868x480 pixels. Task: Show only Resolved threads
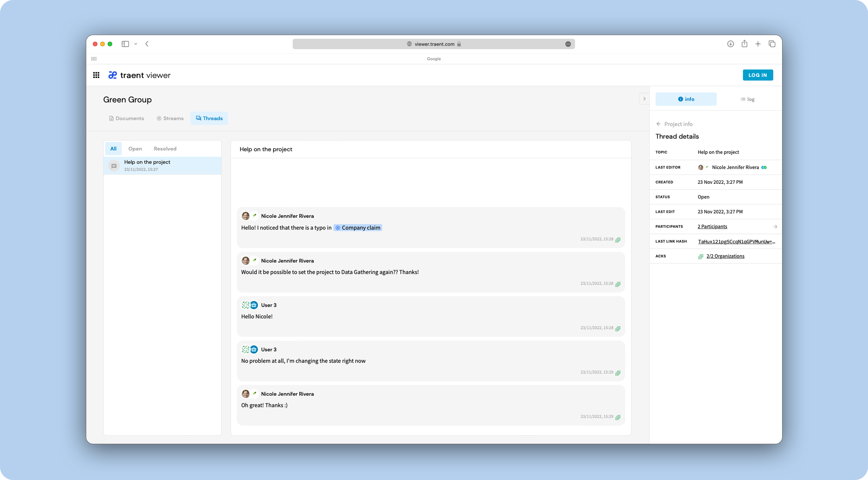click(165, 148)
